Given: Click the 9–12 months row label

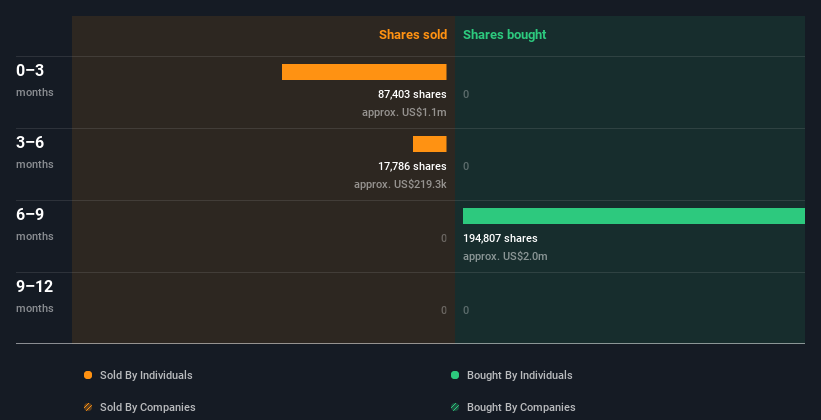Looking at the screenshot, I should (35, 296).
